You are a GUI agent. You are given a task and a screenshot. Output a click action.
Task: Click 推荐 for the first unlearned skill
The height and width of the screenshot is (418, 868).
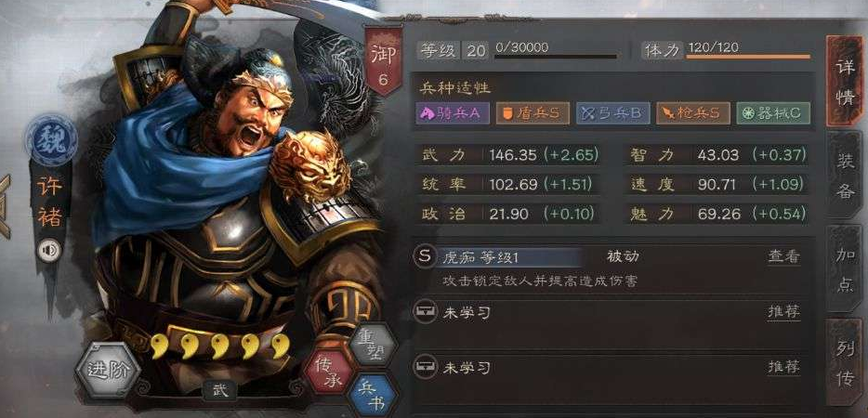coord(783,312)
